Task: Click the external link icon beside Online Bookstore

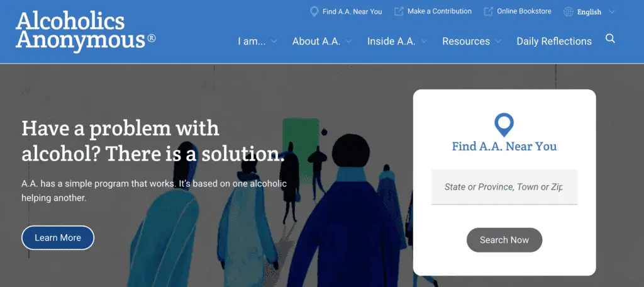Action: point(488,11)
